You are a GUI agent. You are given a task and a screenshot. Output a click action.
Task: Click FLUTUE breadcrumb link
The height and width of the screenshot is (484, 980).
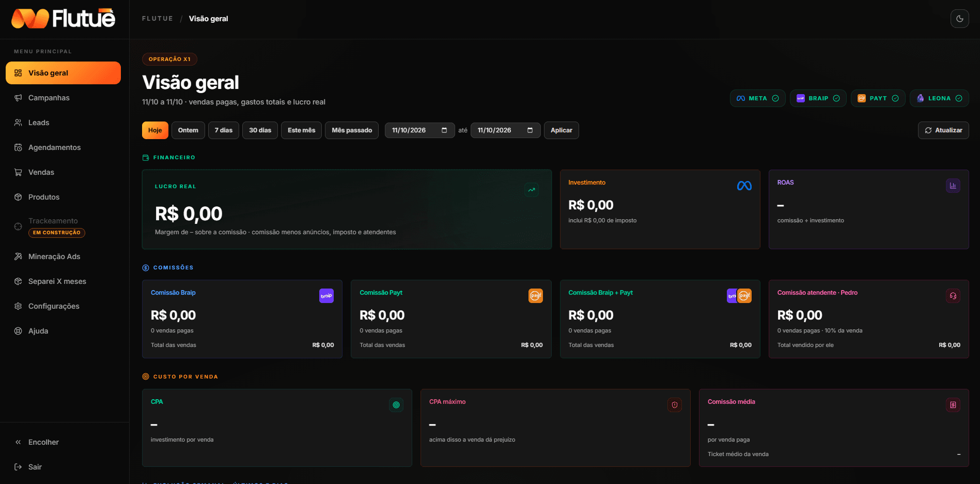coord(158,19)
